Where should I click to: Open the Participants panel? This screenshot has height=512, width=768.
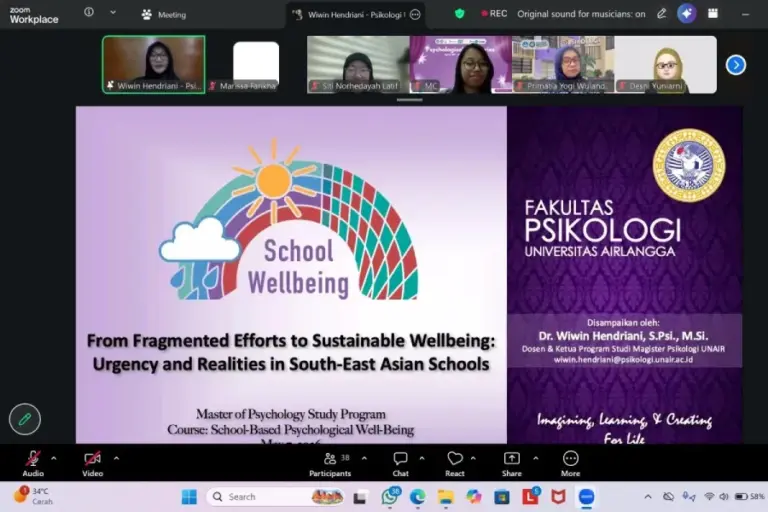330,463
